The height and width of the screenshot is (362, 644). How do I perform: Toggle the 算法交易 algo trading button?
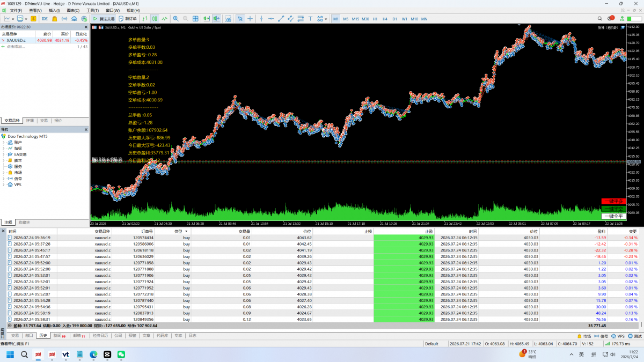click(x=104, y=19)
